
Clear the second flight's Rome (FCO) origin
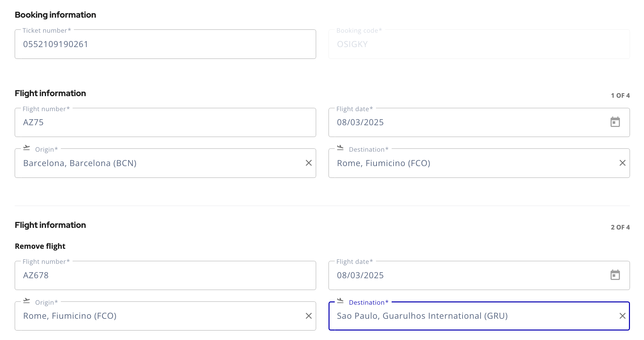309,316
